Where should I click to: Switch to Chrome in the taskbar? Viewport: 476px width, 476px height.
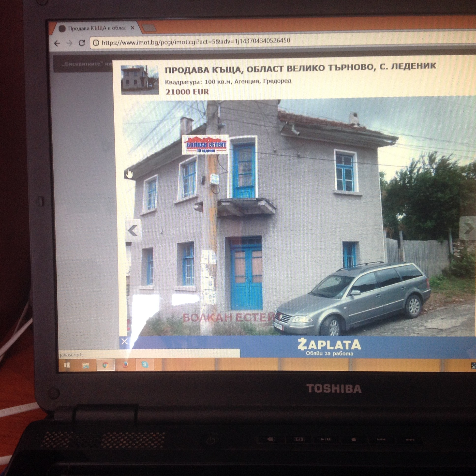pos(105,365)
